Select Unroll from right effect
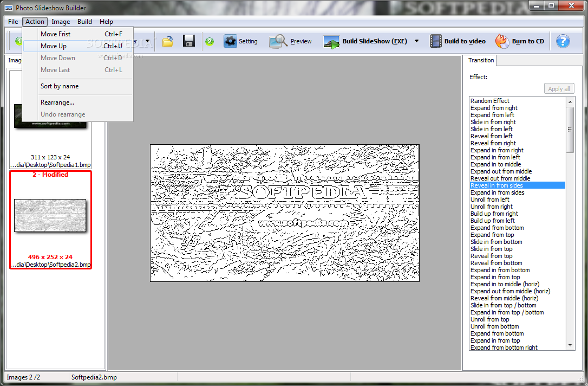 517,207
